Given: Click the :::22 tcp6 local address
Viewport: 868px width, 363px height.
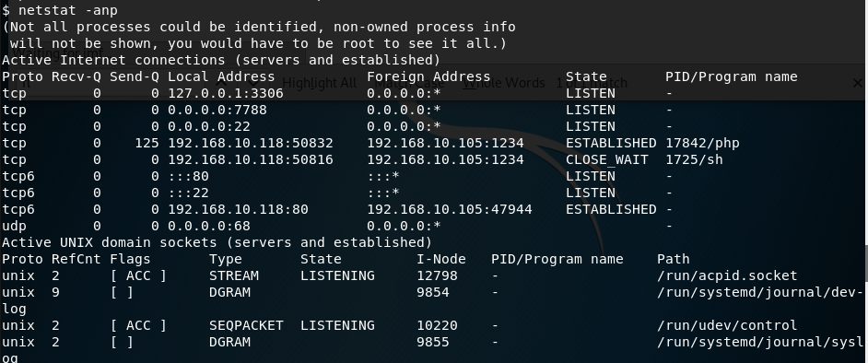Looking at the screenshot, I should [188, 193].
